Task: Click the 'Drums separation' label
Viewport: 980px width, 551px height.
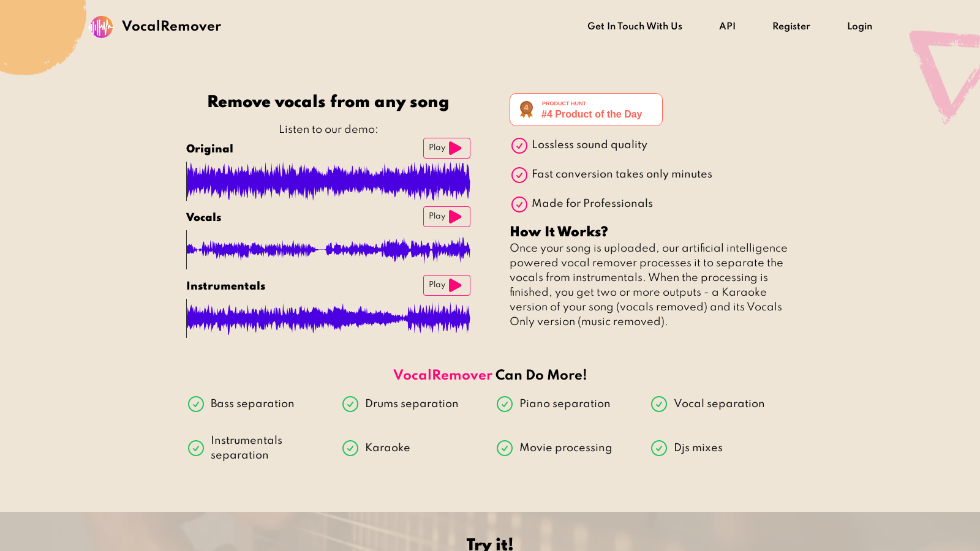Action: click(x=412, y=403)
